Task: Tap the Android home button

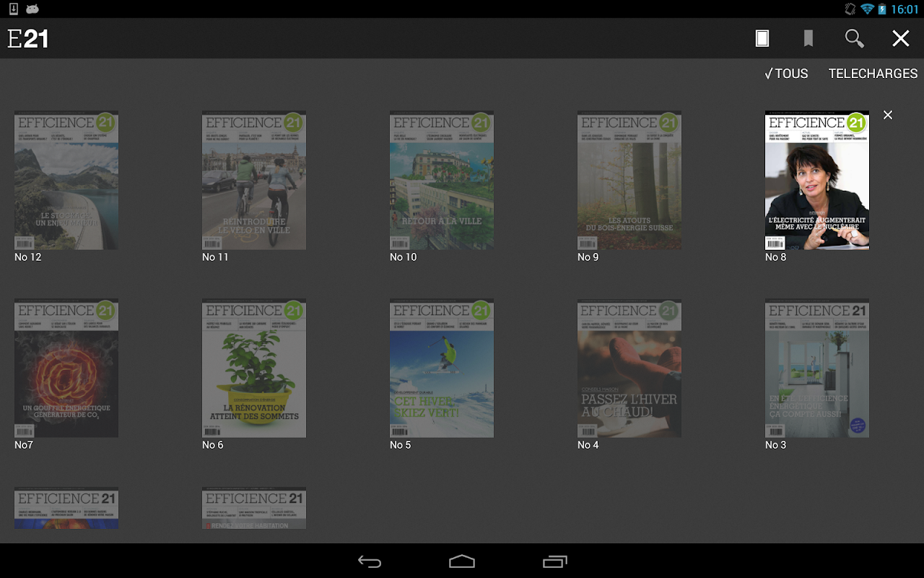Action: 462,561
